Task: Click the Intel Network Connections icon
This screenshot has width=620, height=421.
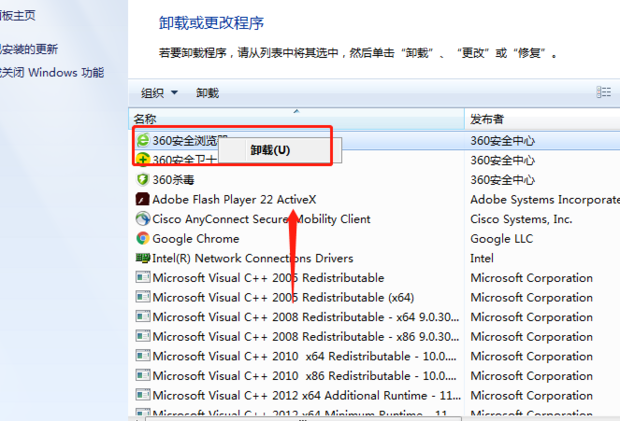Action: pyautogui.click(x=143, y=258)
